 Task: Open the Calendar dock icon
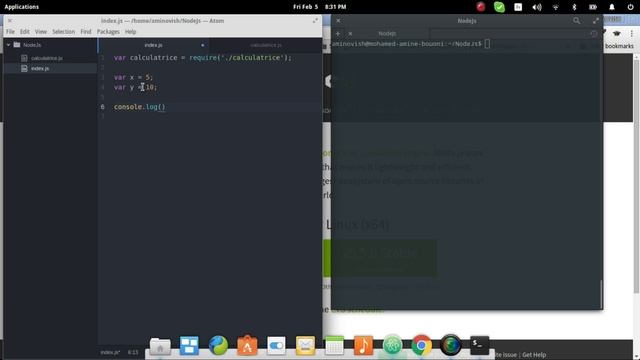click(x=334, y=346)
